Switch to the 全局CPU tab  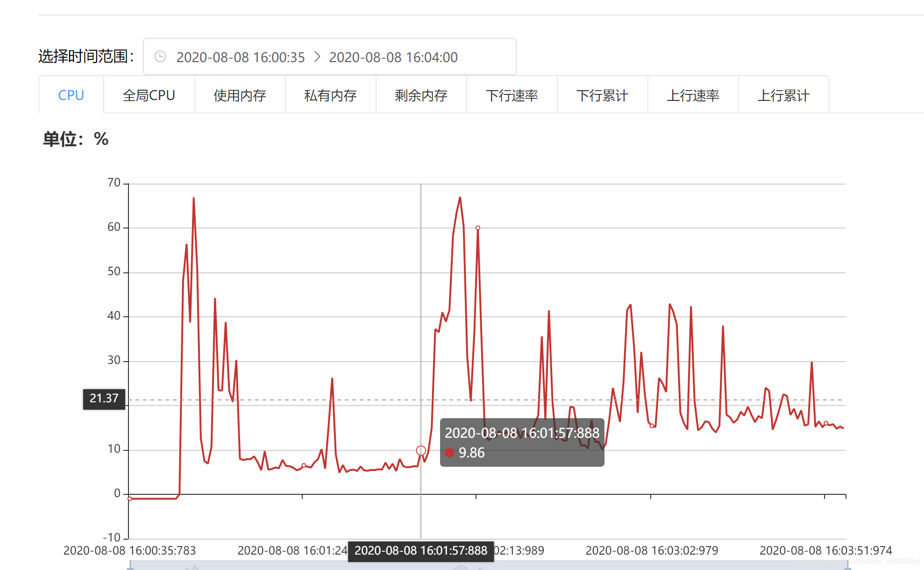pos(149,95)
